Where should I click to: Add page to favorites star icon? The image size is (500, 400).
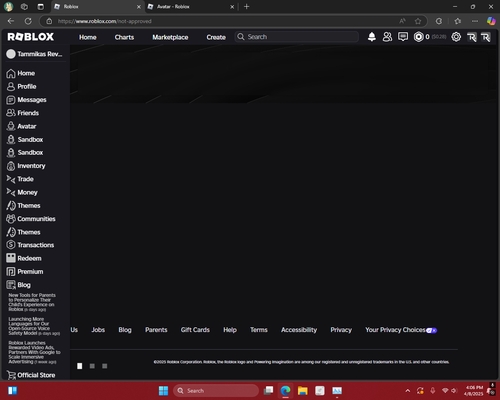coord(418,21)
